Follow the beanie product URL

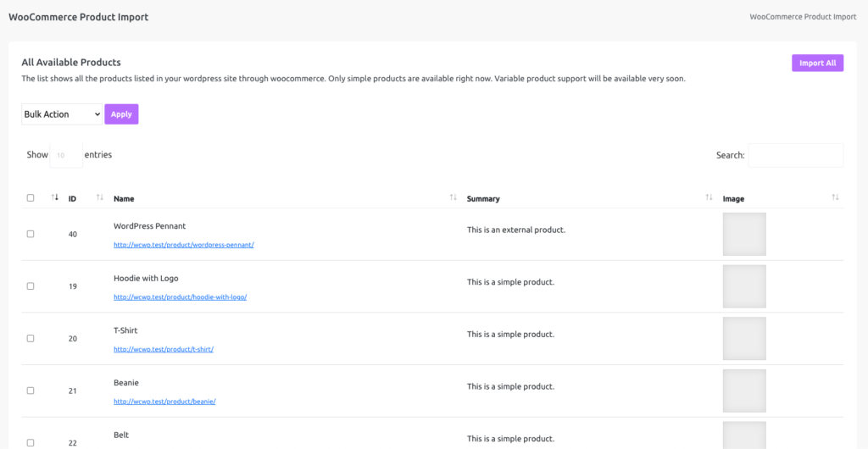click(x=164, y=402)
